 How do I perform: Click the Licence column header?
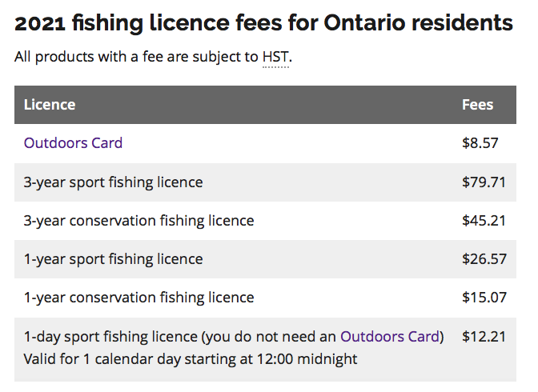pos(50,105)
